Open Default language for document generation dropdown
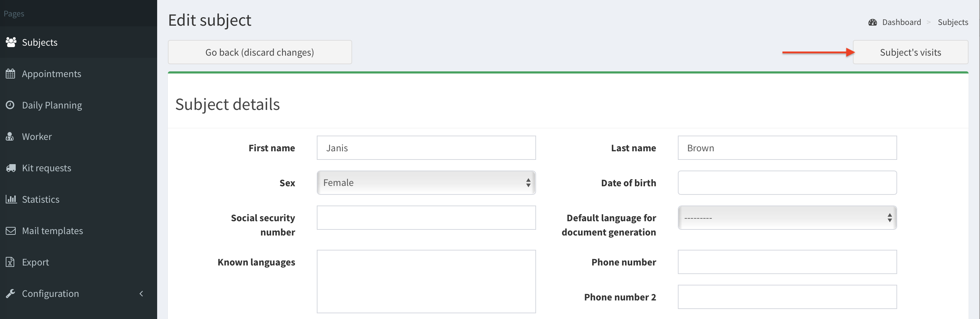Image resolution: width=980 pixels, height=319 pixels. tap(787, 218)
